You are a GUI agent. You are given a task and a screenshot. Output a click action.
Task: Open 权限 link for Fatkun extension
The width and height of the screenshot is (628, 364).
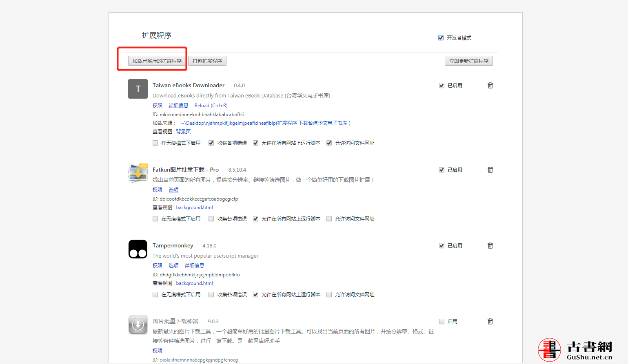click(158, 190)
